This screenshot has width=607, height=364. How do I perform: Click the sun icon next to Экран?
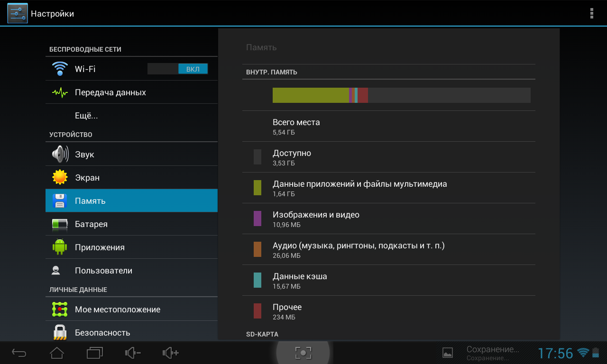coord(60,177)
